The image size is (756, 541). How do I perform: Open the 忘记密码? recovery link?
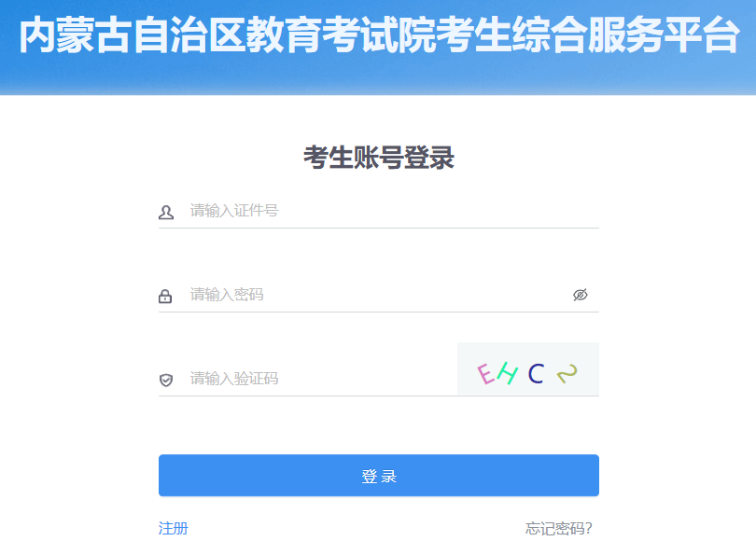click(558, 529)
